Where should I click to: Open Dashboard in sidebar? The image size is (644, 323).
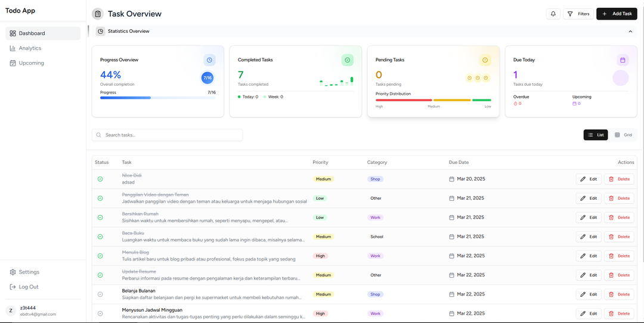pos(43,33)
